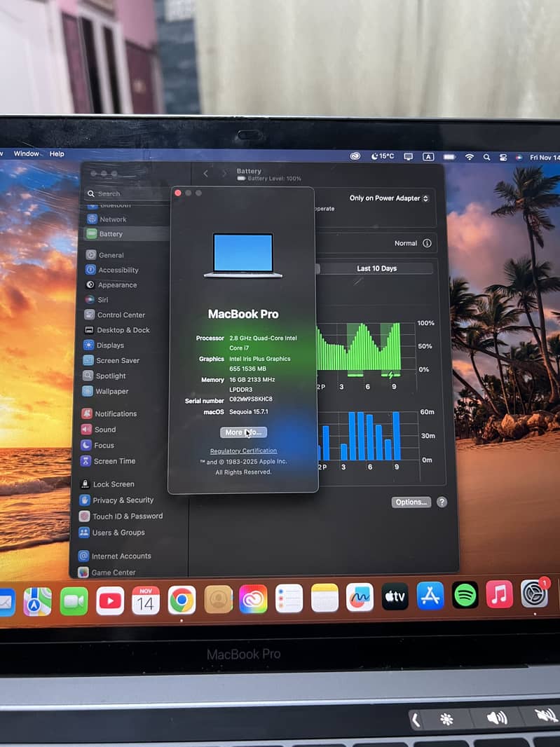Open the Regulatory Certification link

click(243, 451)
